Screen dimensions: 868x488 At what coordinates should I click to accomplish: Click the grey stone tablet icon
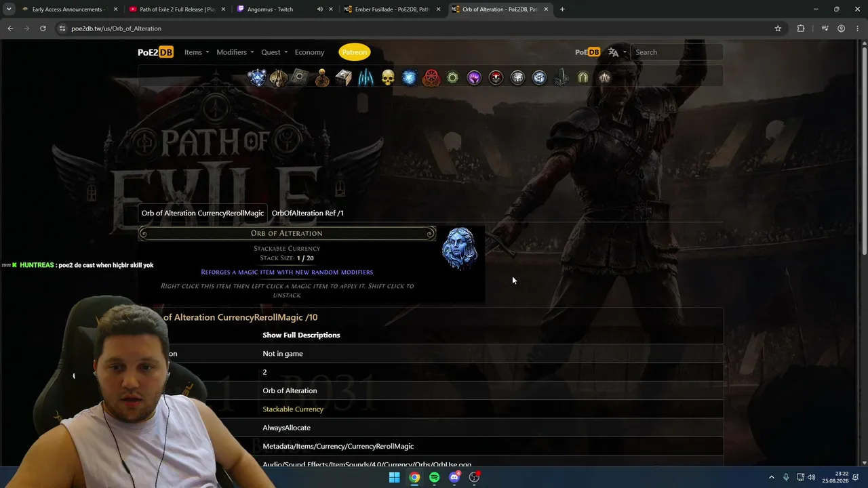[300, 78]
